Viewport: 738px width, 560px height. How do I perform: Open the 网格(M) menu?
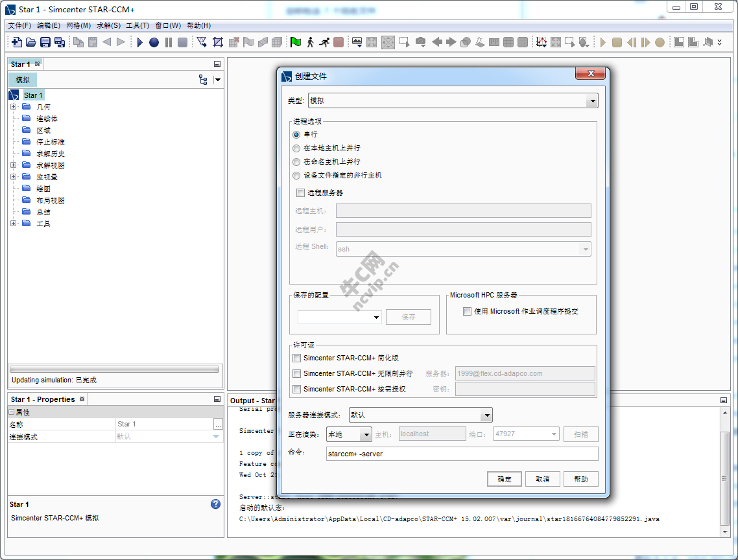click(x=78, y=25)
